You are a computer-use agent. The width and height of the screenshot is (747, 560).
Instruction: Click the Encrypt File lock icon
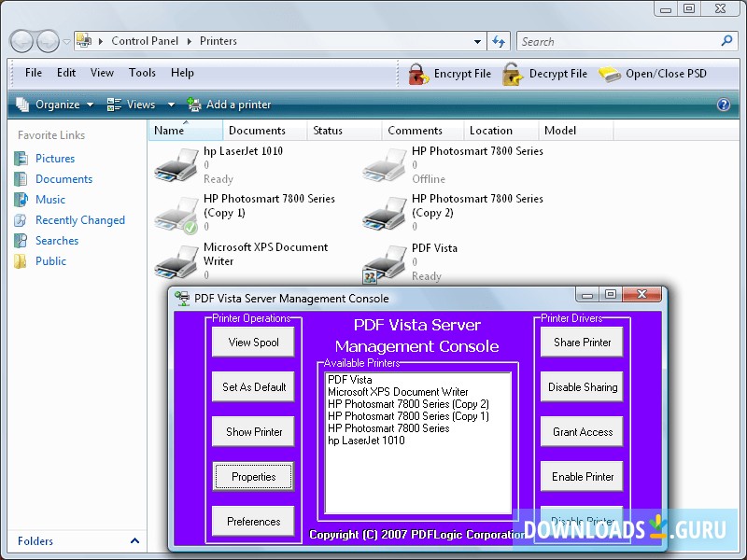418,75
